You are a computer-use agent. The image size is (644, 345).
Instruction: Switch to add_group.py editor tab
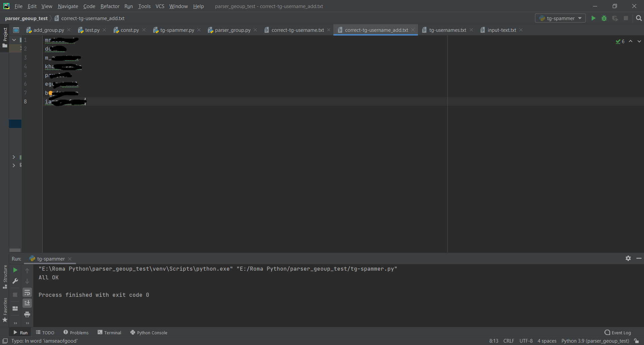(x=49, y=30)
